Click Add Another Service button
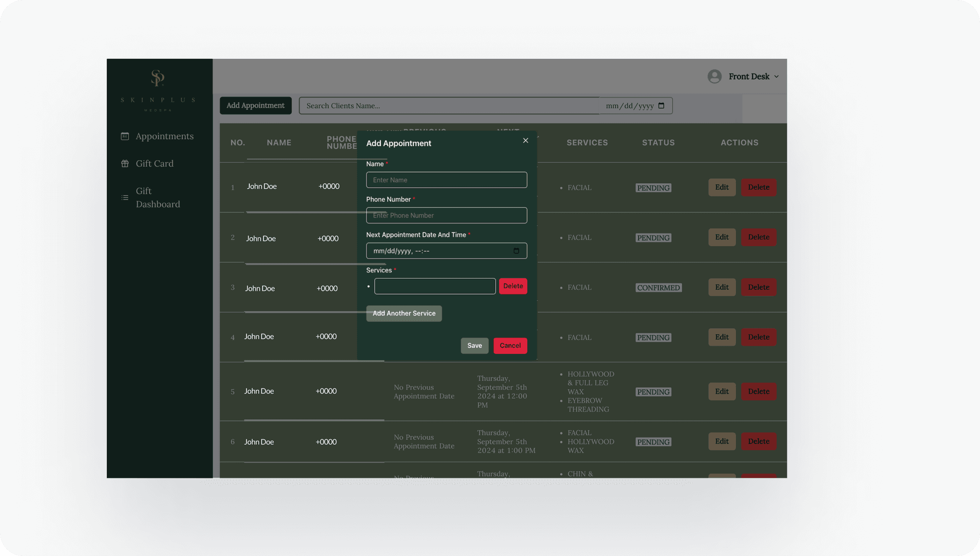This screenshot has height=556, width=980. click(404, 314)
